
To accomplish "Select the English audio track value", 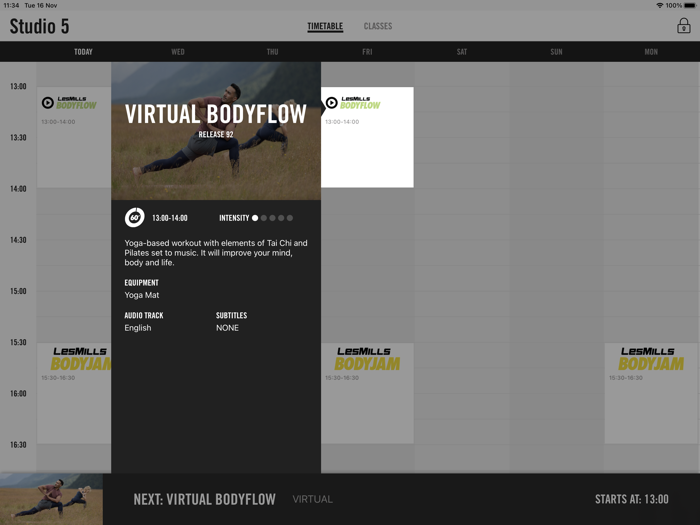I will click(x=138, y=328).
